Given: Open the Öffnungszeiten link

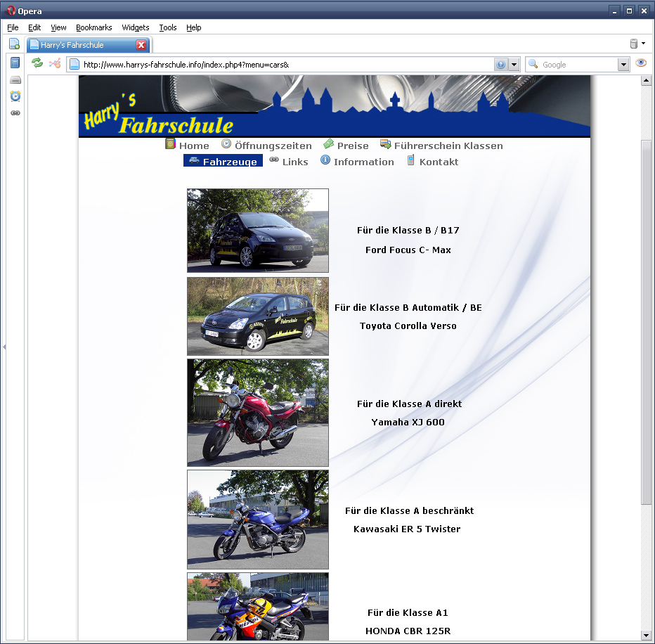Looking at the screenshot, I should pos(273,146).
